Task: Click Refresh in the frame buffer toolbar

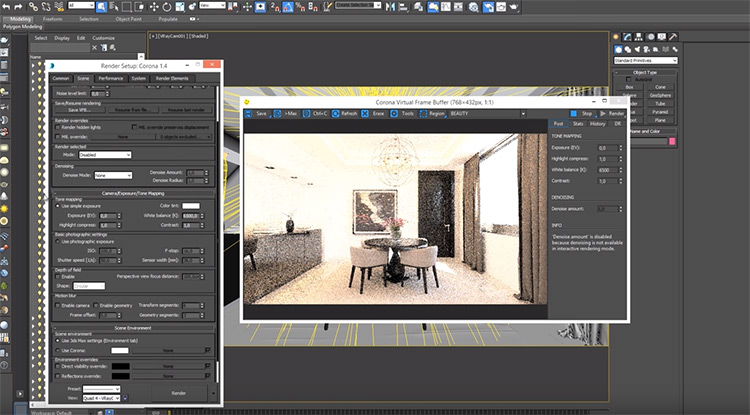Action: coord(346,114)
